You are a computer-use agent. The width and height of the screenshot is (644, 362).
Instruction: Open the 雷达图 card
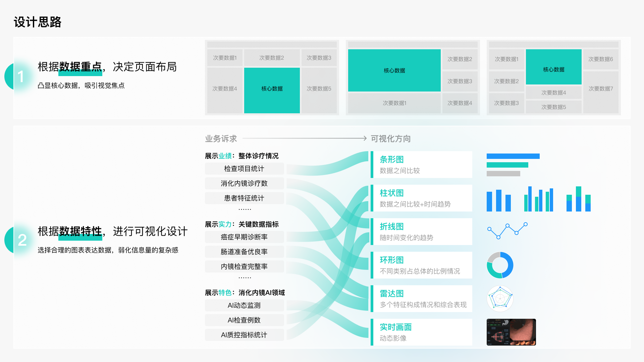[422, 299]
